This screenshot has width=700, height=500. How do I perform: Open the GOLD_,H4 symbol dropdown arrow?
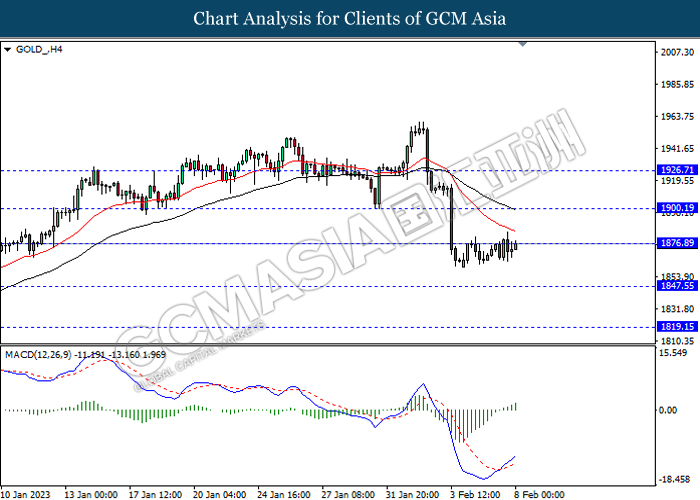[x=8, y=50]
